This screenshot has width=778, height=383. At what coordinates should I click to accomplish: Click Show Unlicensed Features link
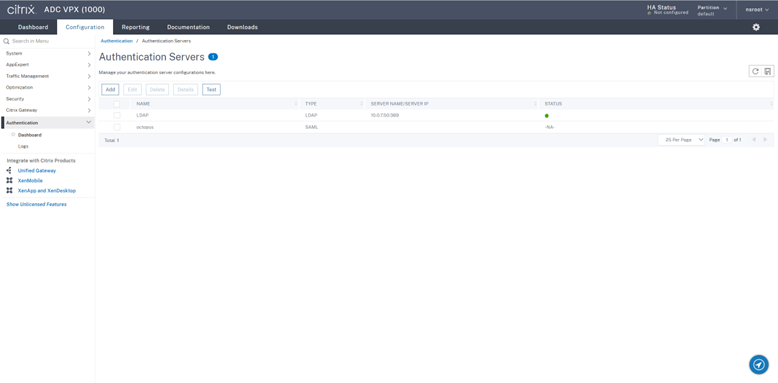[36, 204]
